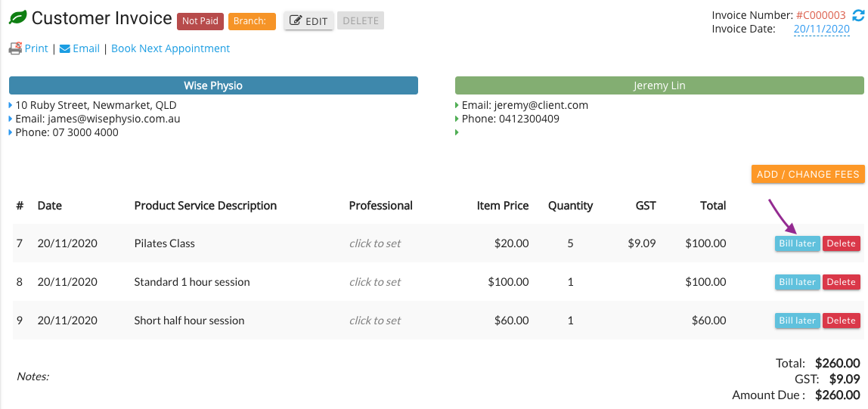Change the invoice date 20/11/2020
Screen dimensions: 868x409
click(821, 29)
